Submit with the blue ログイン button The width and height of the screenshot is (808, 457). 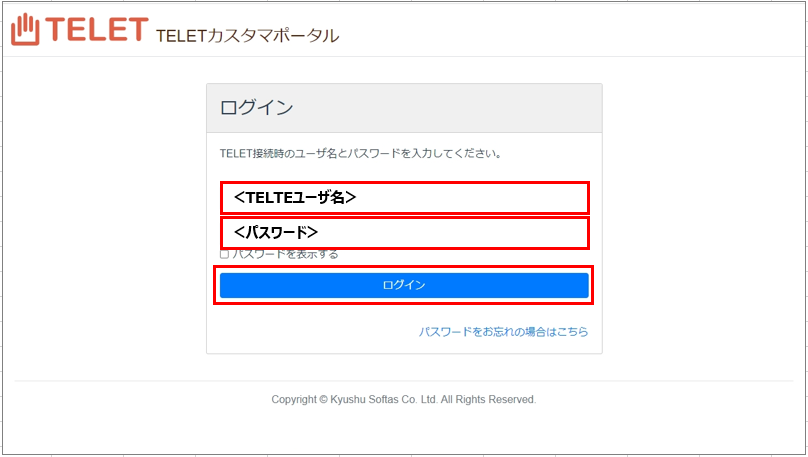click(x=404, y=285)
